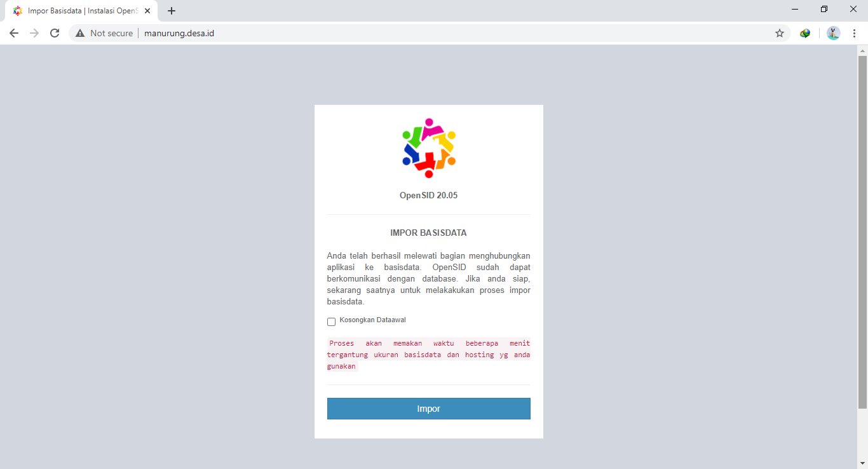The width and height of the screenshot is (868, 469).
Task: Click the OpenSID colorful logo
Action: (x=429, y=148)
